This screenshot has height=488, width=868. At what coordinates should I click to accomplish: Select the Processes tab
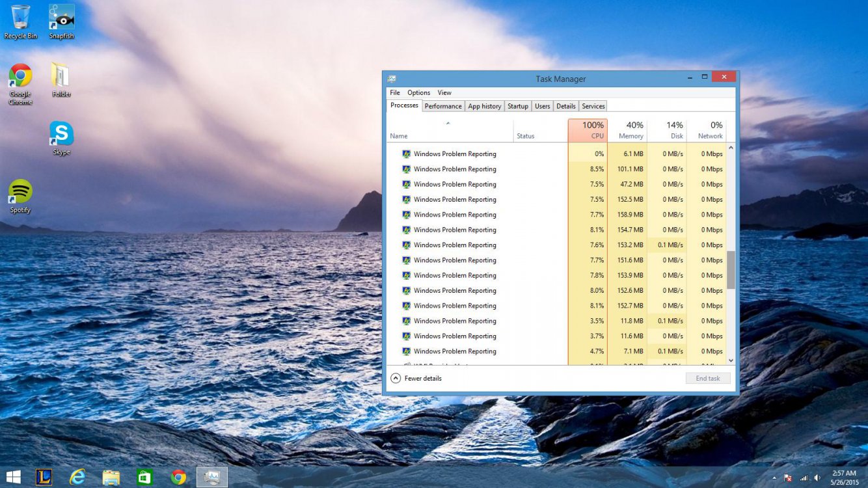coord(404,105)
